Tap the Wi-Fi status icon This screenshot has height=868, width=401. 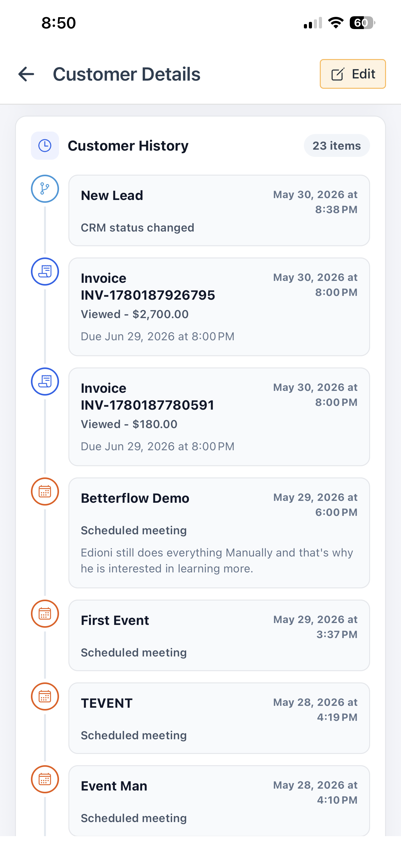click(336, 23)
